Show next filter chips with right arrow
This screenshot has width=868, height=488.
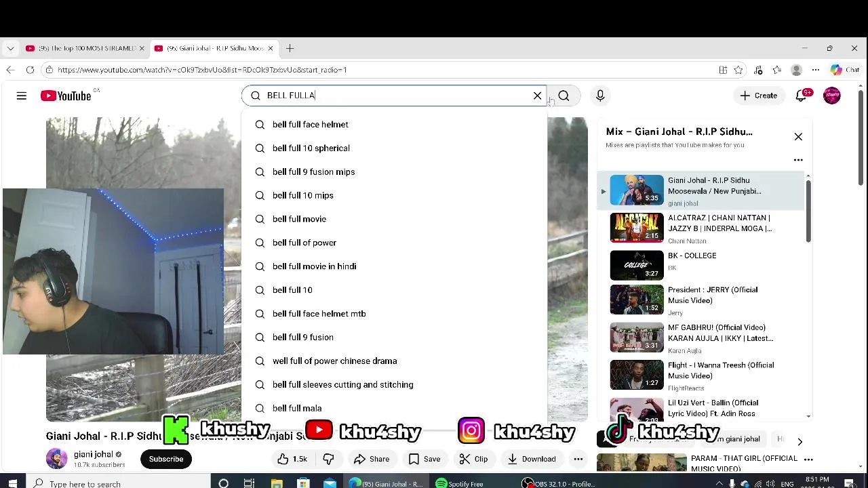(800, 441)
